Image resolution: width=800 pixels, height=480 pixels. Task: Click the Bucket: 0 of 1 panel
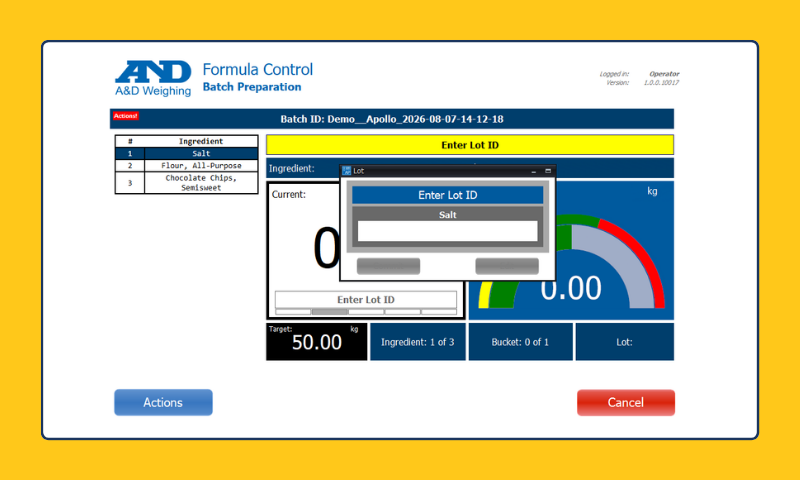click(x=520, y=342)
